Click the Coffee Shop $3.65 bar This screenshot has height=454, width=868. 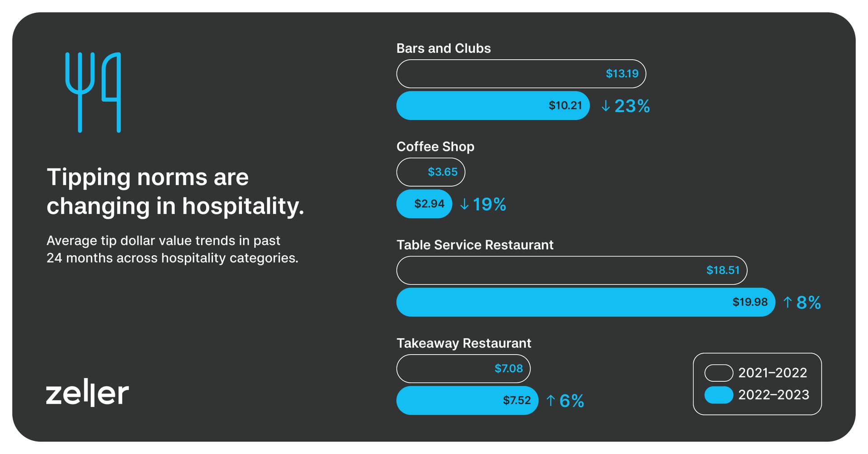click(x=430, y=172)
